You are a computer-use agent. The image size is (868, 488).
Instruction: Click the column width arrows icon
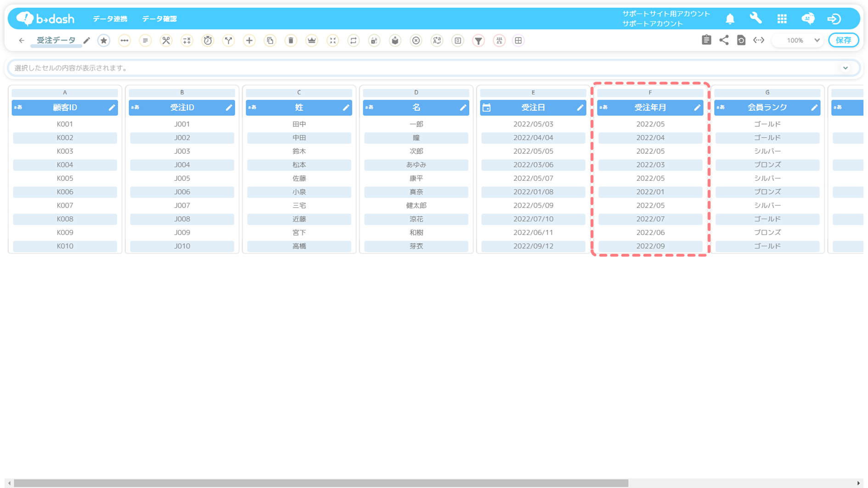(x=759, y=40)
